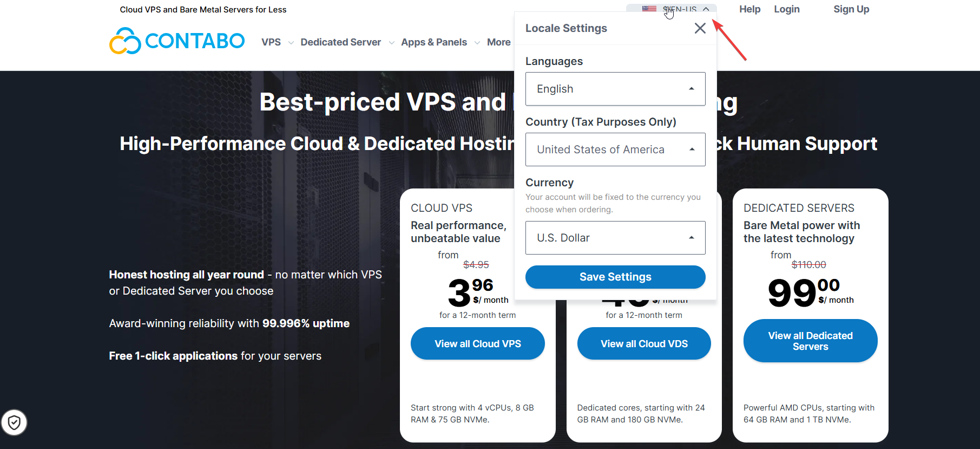Click View all Dedicated Servers button
Viewport: 980px width, 449px height.
click(x=811, y=341)
